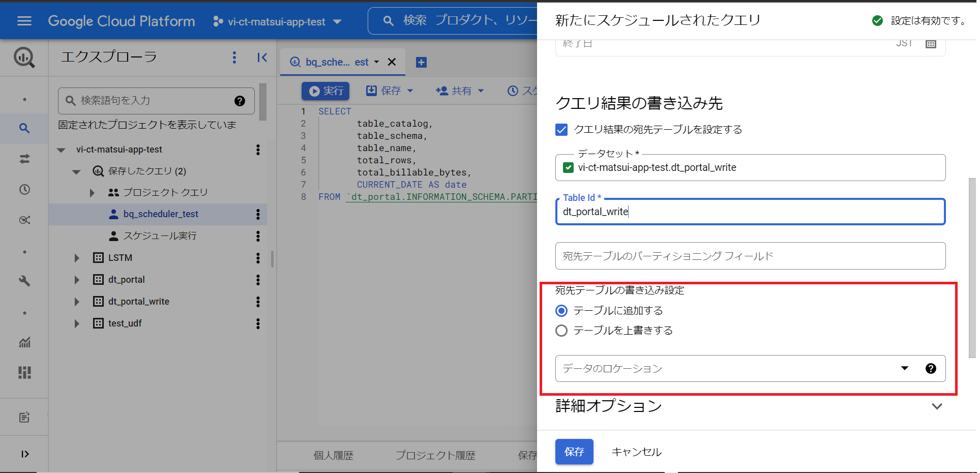The width and height of the screenshot is (980, 473).
Task: Expand the left navigation sidebar
Action: [x=24, y=454]
